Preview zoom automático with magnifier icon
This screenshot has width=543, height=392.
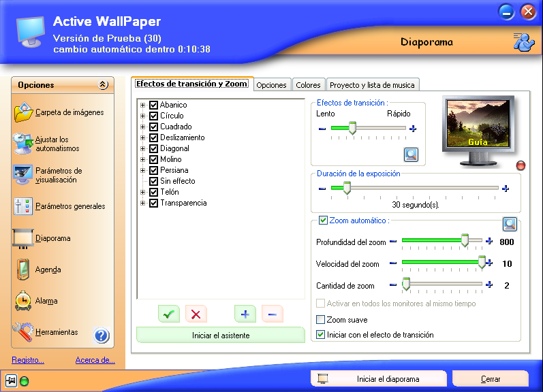(510, 224)
